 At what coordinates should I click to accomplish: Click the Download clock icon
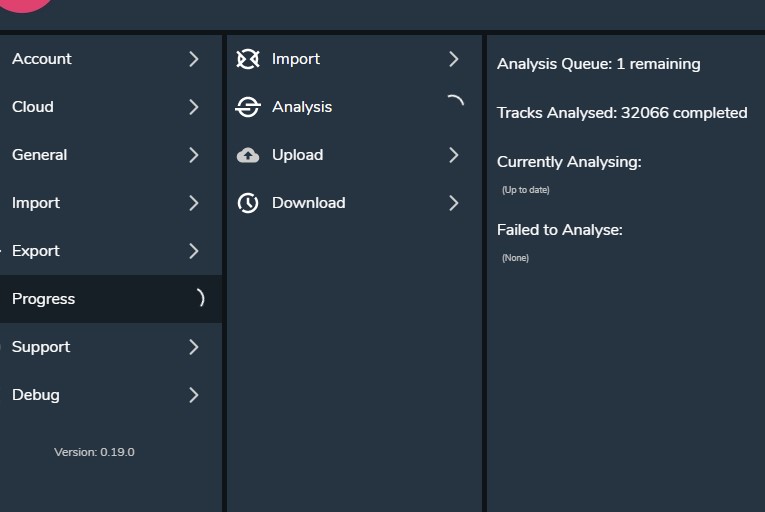coord(248,203)
